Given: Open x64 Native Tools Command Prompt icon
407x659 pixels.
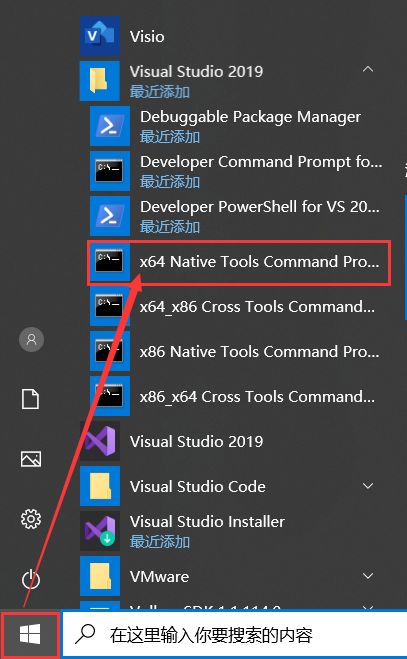Looking at the screenshot, I should pos(110,261).
